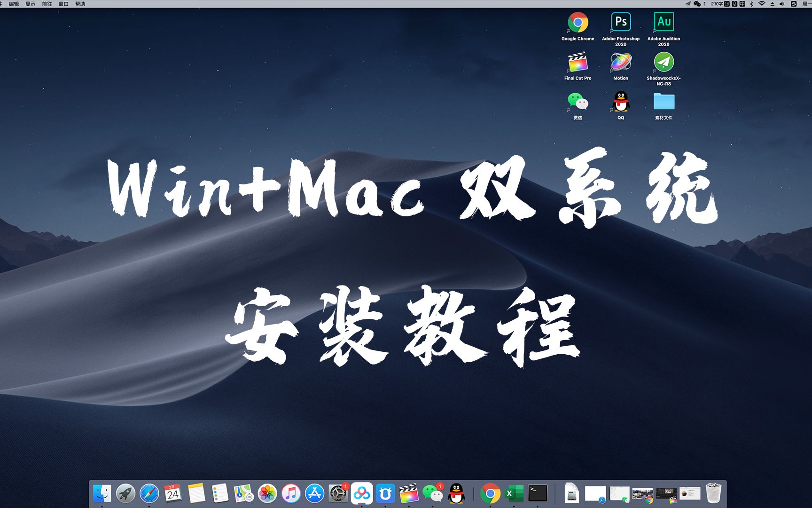
Task: Open the 素材文件 folder
Action: point(664,101)
